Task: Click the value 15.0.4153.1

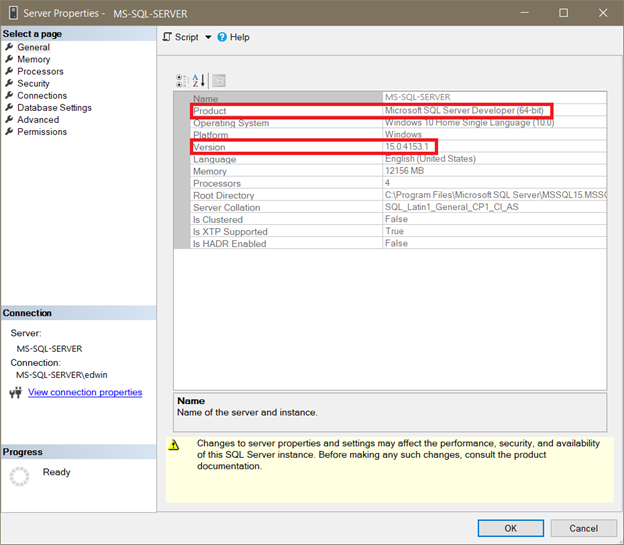Action: (406, 147)
